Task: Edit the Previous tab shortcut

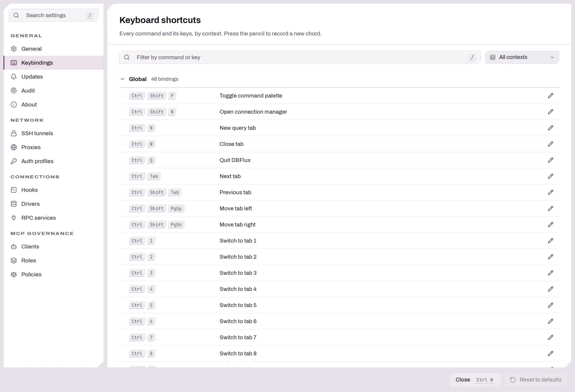Action: coord(551,193)
